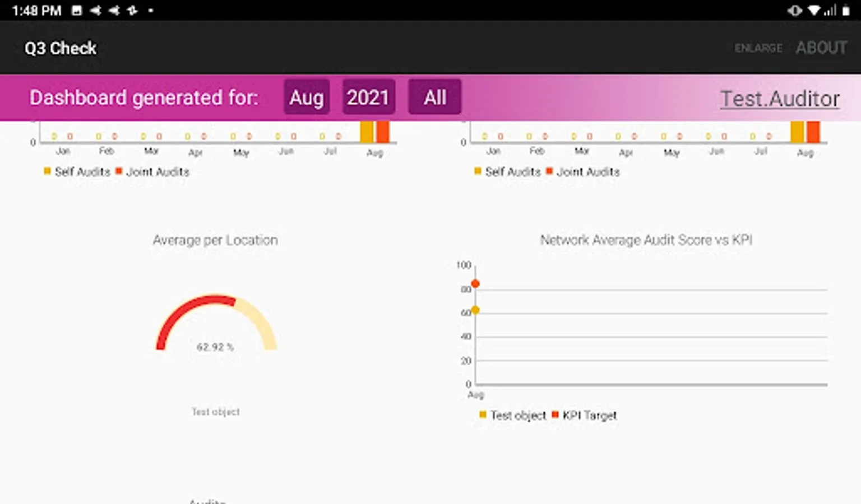Image resolution: width=861 pixels, height=504 pixels.
Task: Toggle the Test object legend marker
Action: point(483,415)
